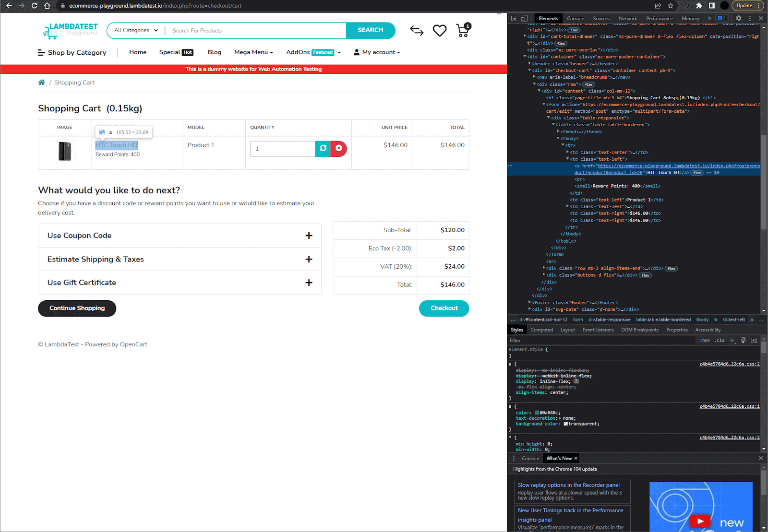This screenshot has height=532, width=768.
Task: Collapse the tbody node in Elements tree
Action: 557,138
